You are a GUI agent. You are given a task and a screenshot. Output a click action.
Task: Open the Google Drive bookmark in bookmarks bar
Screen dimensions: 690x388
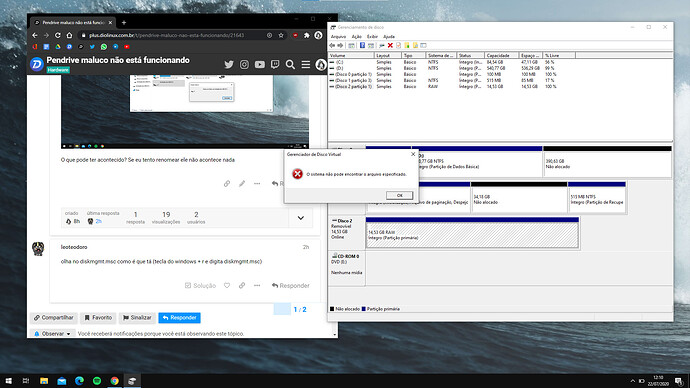[58, 46]
